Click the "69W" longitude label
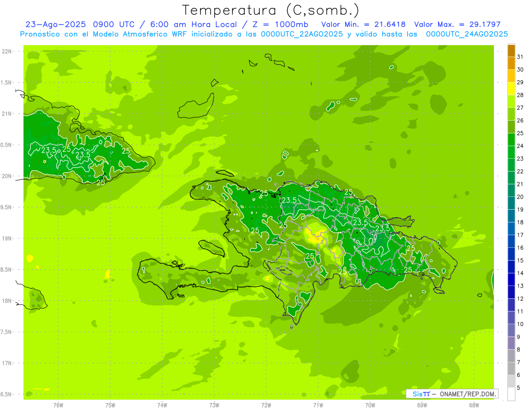 click(x=422, y=405)
